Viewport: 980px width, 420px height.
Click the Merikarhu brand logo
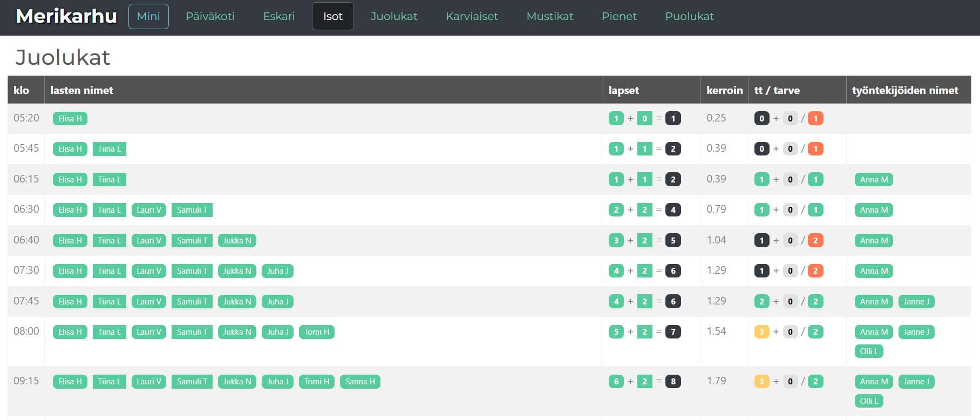(x=66, y=17)
